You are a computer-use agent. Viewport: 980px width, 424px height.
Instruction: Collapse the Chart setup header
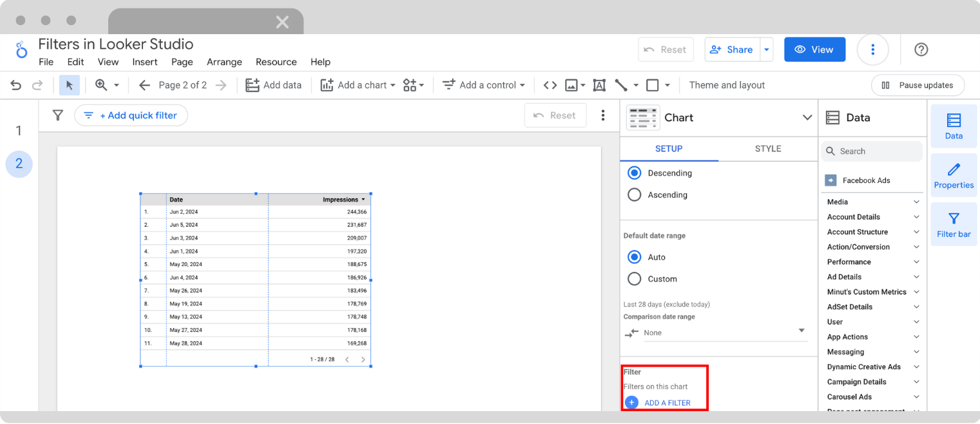tap(807, 117)
